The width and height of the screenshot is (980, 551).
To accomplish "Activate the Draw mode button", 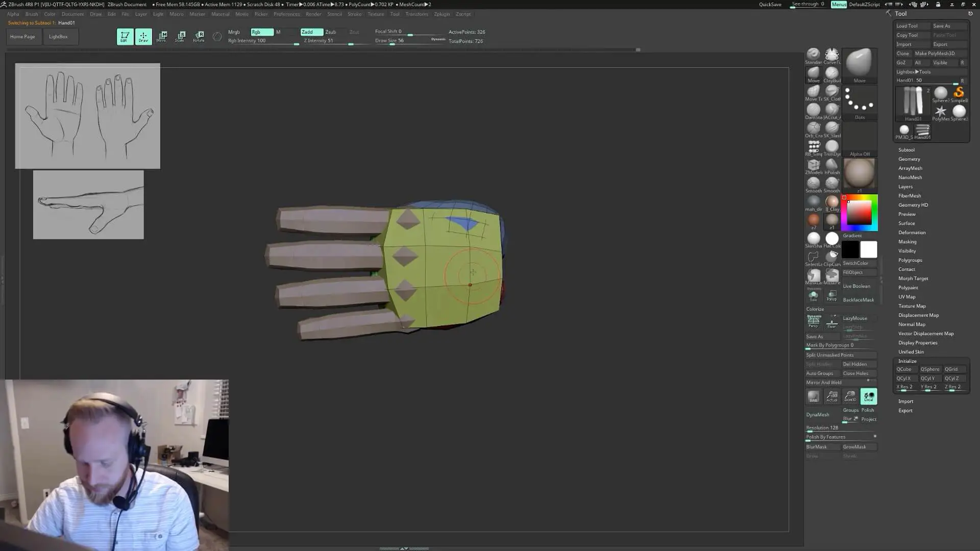I will pos(143,36).
